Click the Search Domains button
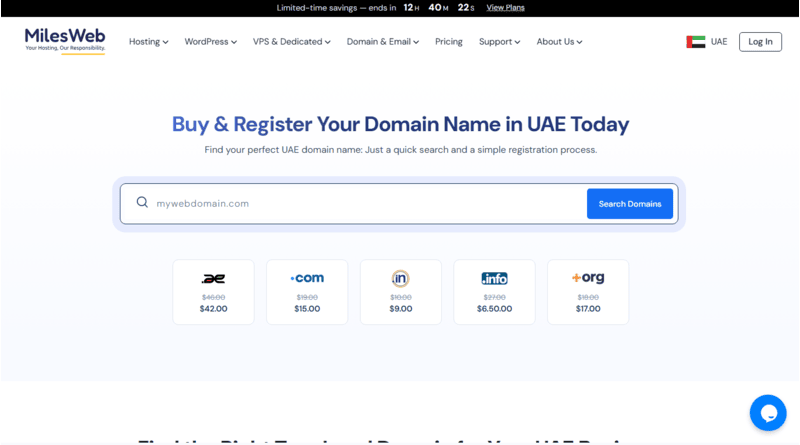 [630, 204]
